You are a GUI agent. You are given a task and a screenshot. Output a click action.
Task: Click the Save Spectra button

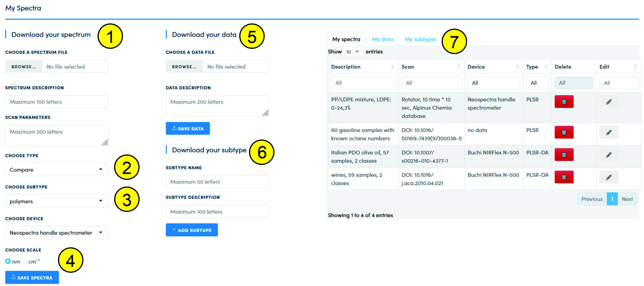32,278
